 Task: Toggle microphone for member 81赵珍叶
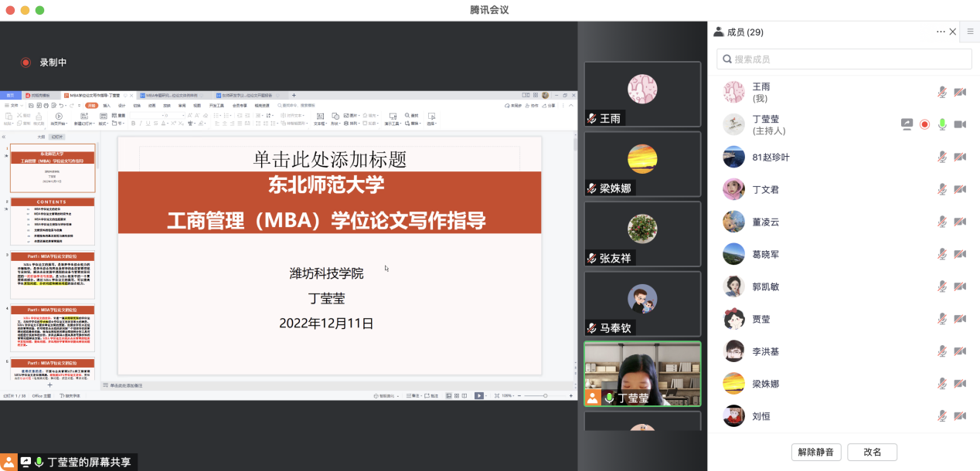point(942,157)
